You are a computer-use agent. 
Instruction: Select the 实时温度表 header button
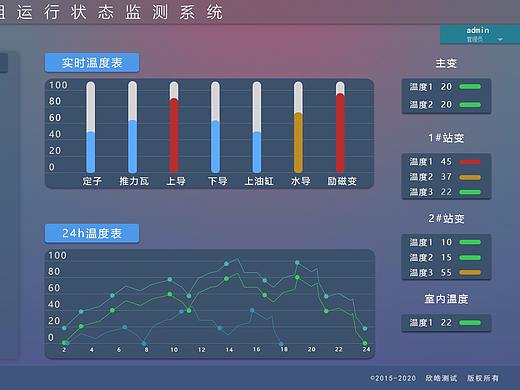click(92, 62)
